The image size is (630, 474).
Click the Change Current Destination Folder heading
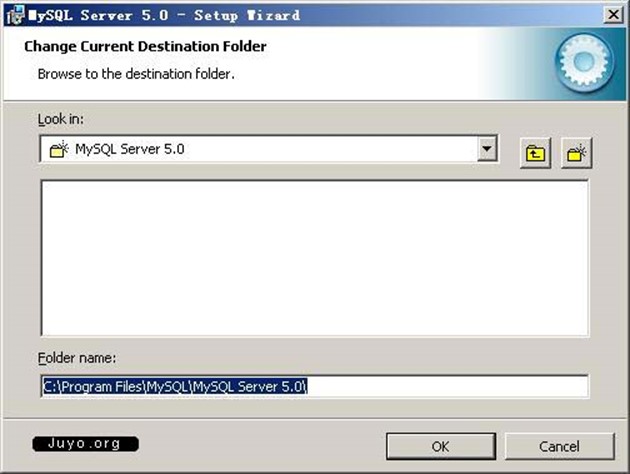[x=145, y=46]
